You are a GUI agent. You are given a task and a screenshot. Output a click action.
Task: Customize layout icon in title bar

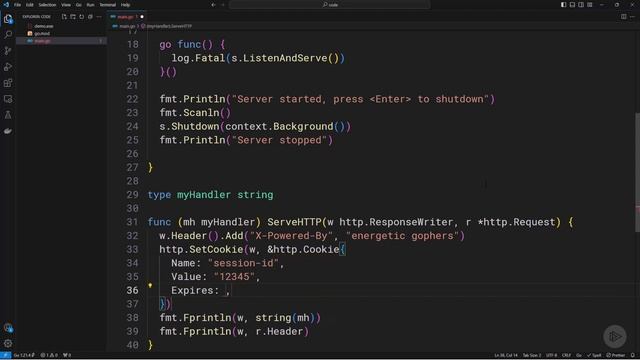tap(589, 5)
